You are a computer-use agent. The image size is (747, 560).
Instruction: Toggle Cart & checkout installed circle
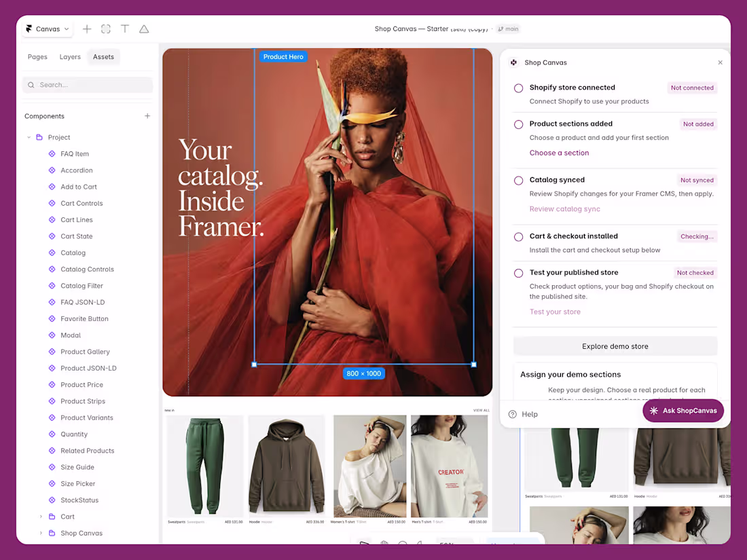click(x=518, y=237)
